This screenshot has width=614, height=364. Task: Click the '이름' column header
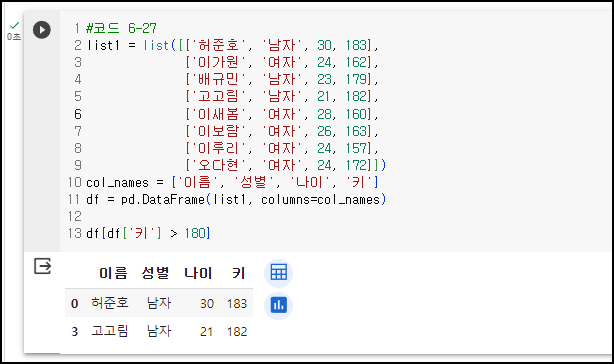(x=113, y=273)
